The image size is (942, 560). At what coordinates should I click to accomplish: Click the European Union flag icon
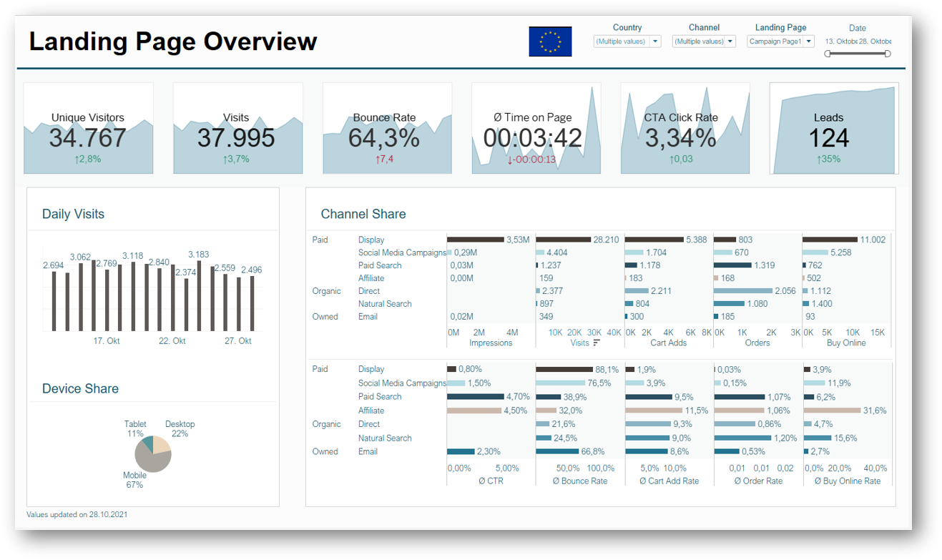point(550,41)
